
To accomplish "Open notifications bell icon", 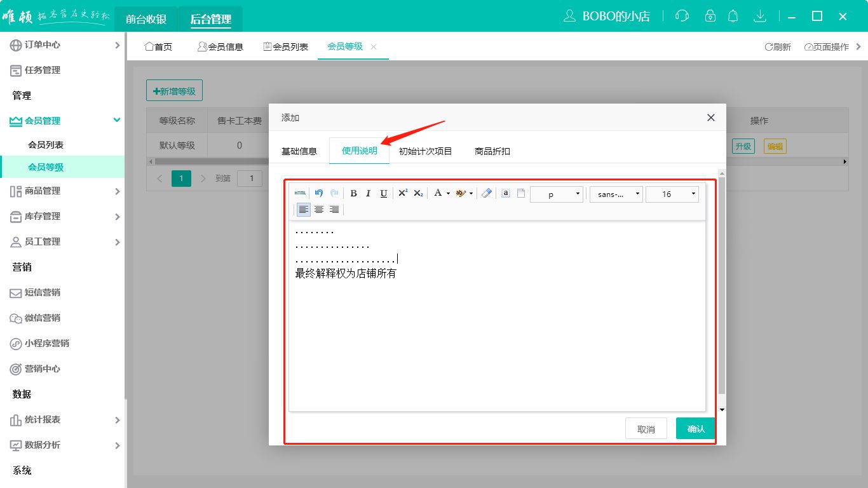I will tap(733, 16).
